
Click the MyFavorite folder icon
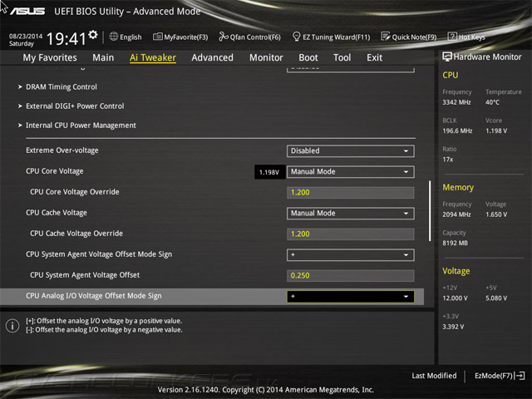coord(157,37)
